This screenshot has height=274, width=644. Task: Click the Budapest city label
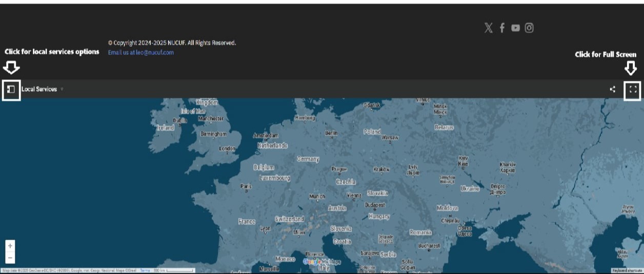[375, 205]
